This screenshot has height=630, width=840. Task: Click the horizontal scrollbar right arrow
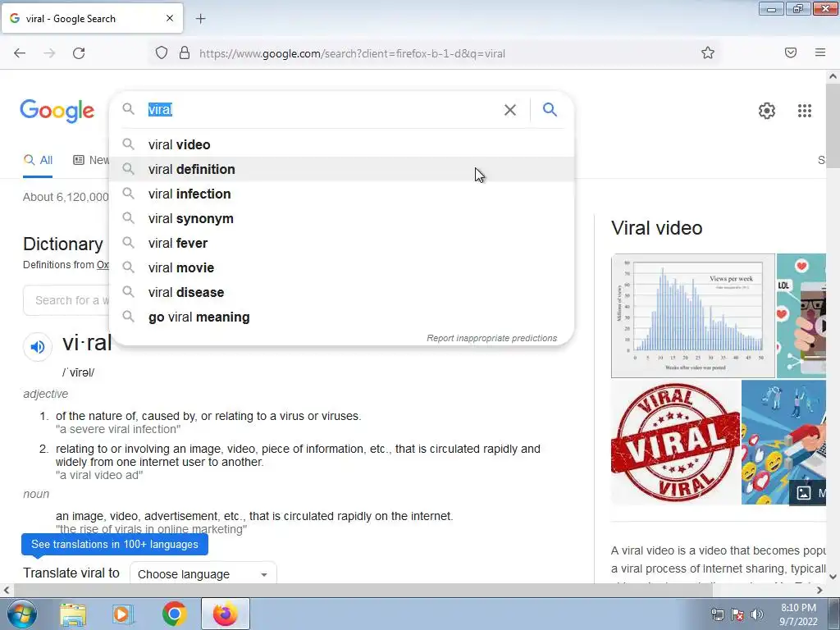click(819, 591)
